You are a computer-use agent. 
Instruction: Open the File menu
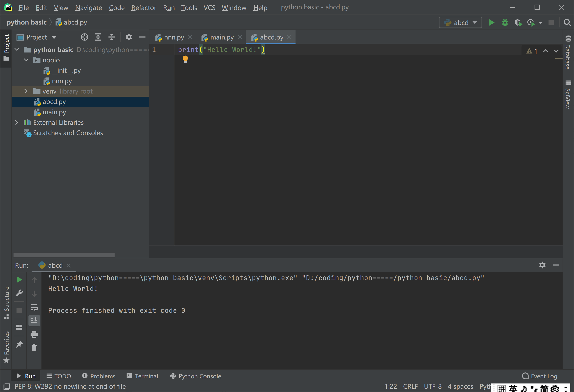click(x=24, y=7)
